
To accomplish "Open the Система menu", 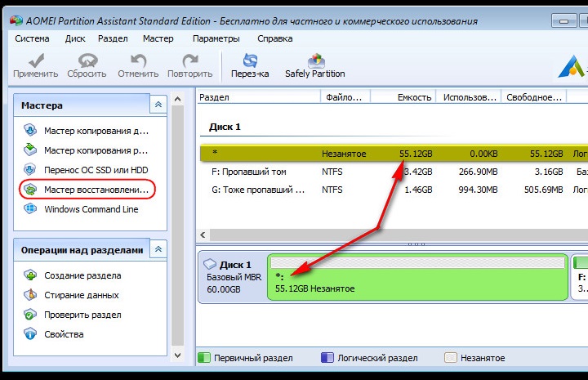I will pos(32,38).
